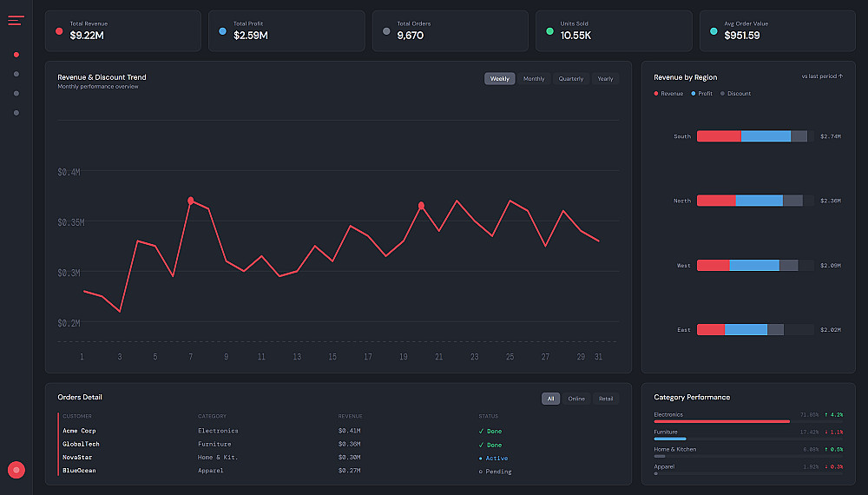This screenshot has width=868, height=495.
Task: Click the South region revenue bar
Action: 719,136
